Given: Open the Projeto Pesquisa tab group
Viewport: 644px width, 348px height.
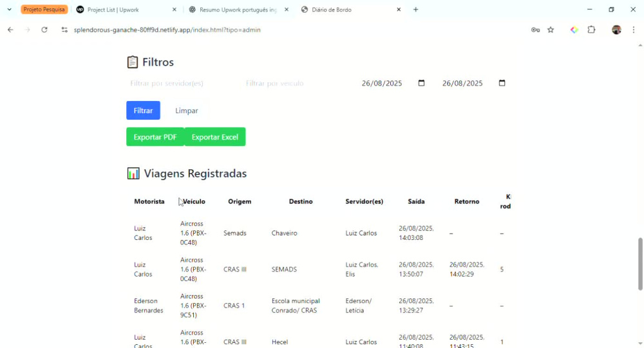Looking at the screenshot, I should [44, 10].
